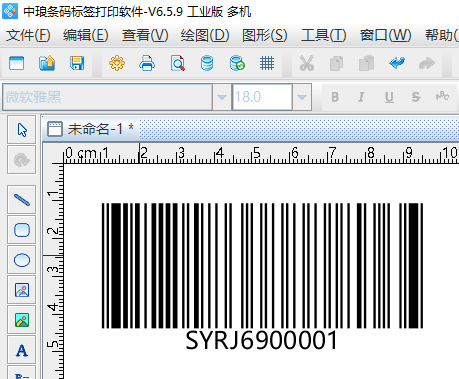Expand the 微软雅黑 font name dropdown

[222, 97]
